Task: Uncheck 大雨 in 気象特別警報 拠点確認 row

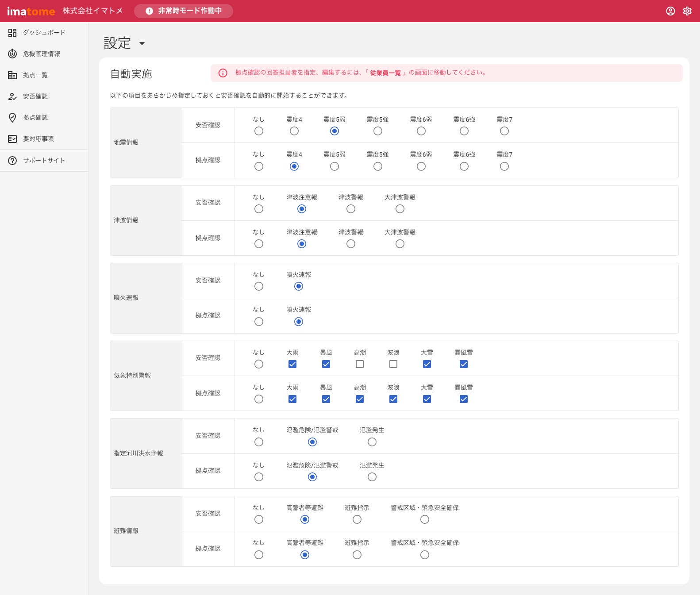Action: (292, 399)
